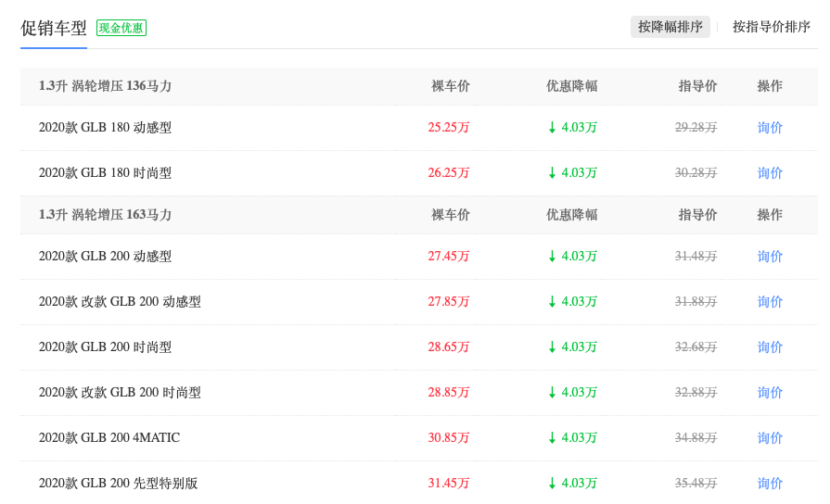Viewport: 830px width, 504px height.
Task: Click 询价 for 2020款 GLB 200 动感型
Action: click(x=770, y=257)
